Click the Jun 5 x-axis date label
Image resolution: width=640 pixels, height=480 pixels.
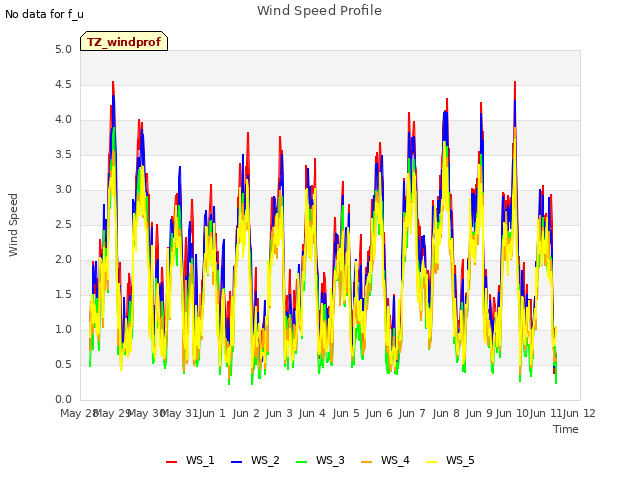coord(346,413)
